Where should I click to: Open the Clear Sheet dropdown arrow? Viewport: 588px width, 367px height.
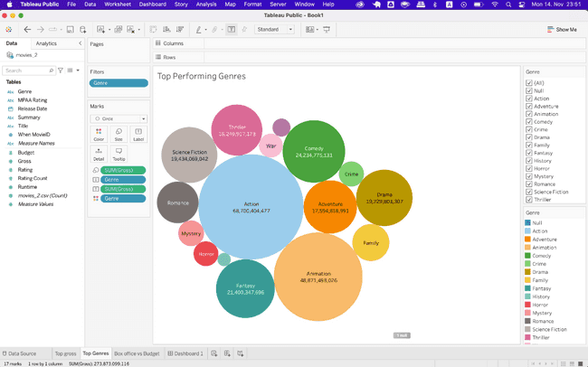pyautogui.click(x=139, y=30)
